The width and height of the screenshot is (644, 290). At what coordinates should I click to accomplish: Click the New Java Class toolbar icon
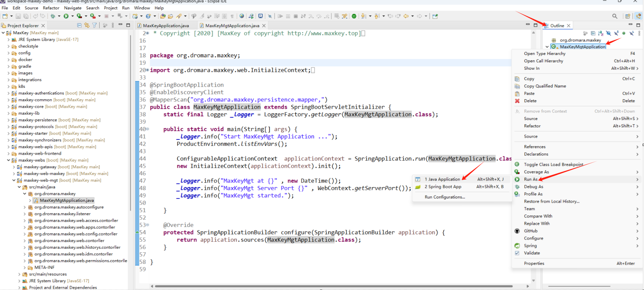(148, 16)
